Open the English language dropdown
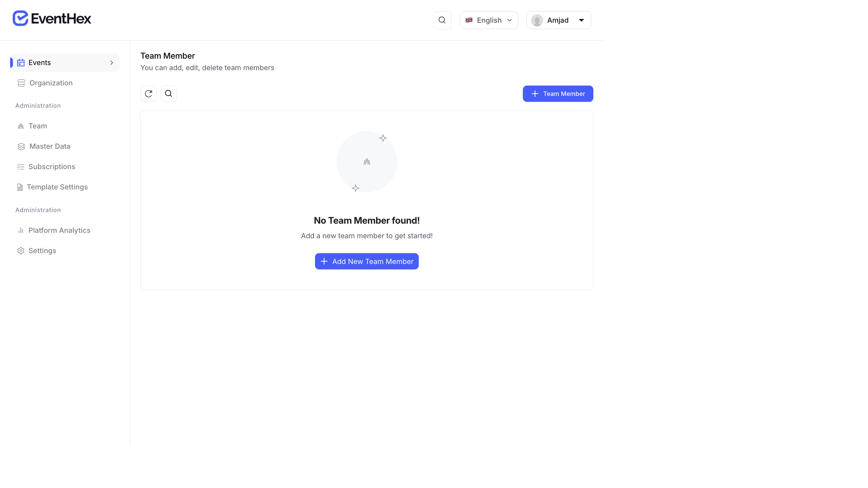 tap(489, 20)
